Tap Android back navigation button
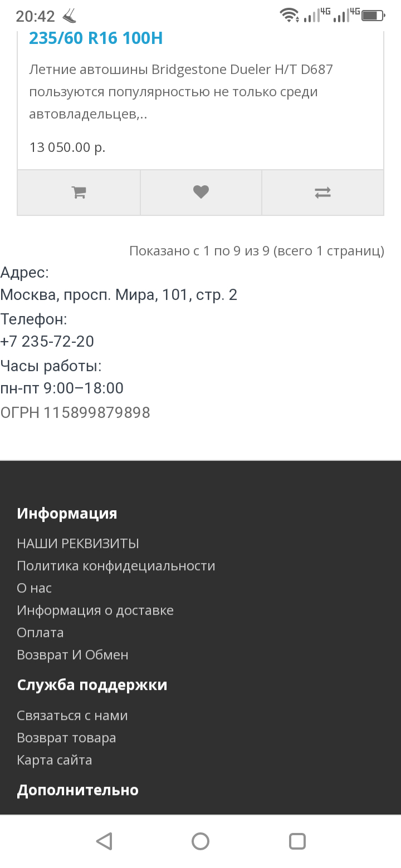Image resolution: width=401 pixels, height=868 pixels. click(x=104, y=841)
